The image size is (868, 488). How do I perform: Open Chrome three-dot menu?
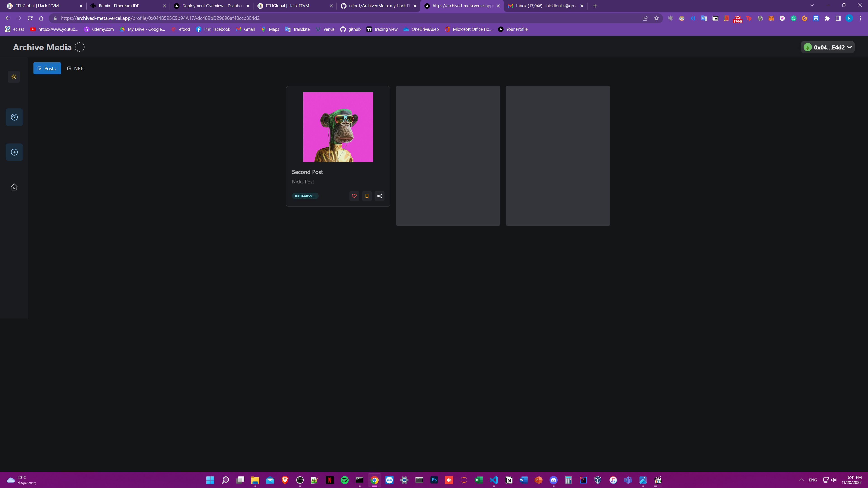(x=860, y=18)
